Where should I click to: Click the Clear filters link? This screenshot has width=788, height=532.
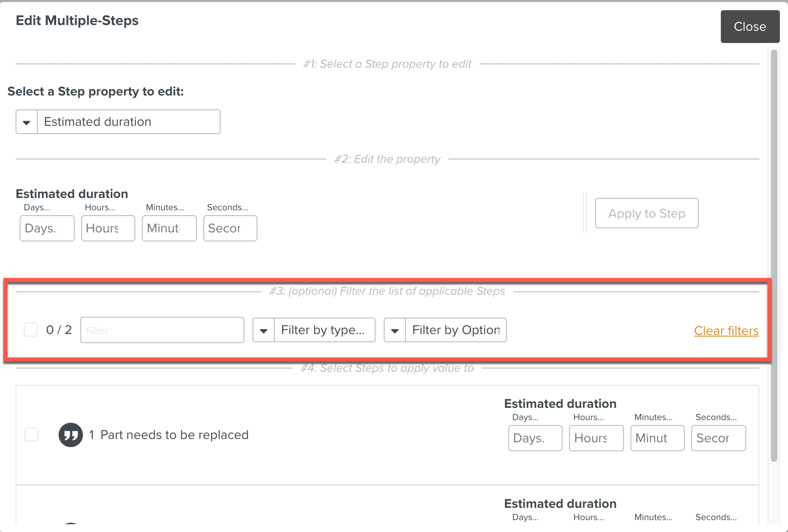[x=726, y=331]
